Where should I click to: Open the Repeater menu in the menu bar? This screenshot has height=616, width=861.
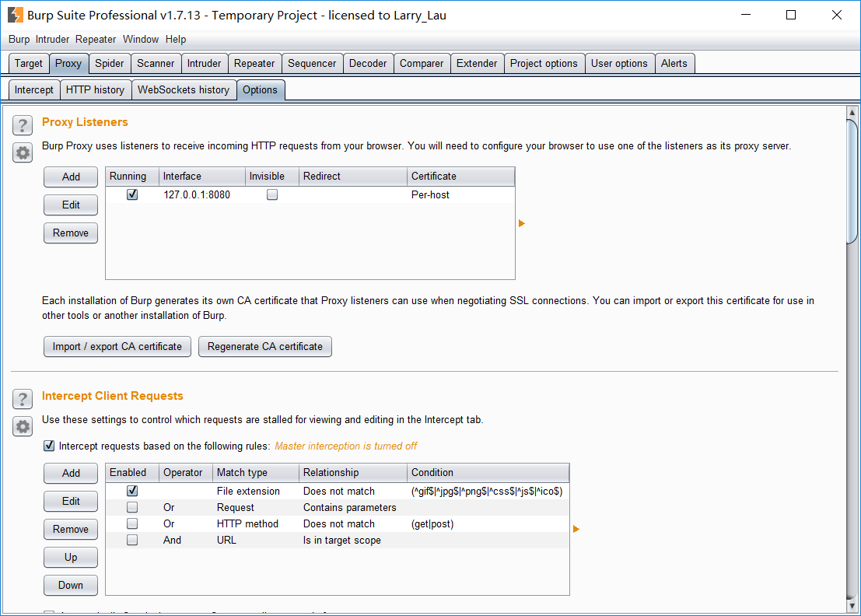[x=96, y=40]
